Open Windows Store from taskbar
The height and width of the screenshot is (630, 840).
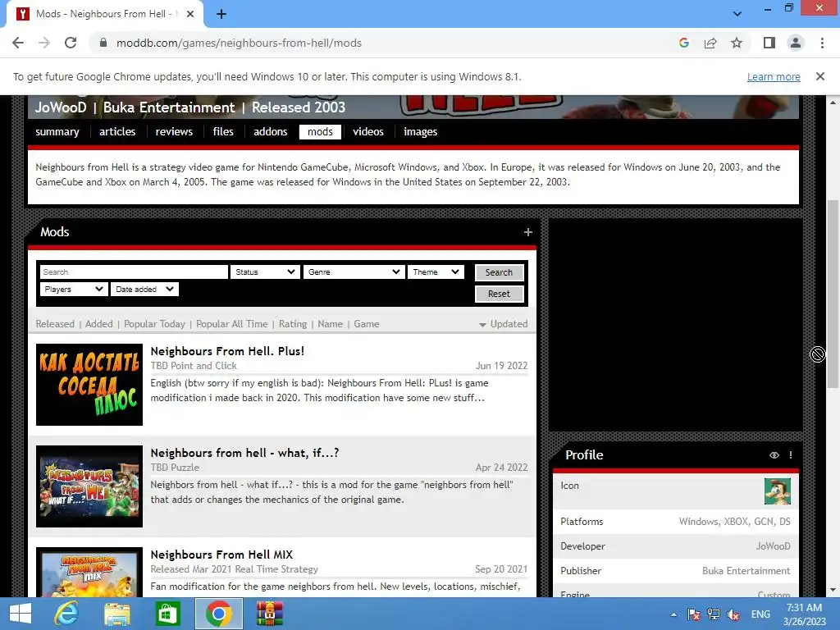(167, 614)
